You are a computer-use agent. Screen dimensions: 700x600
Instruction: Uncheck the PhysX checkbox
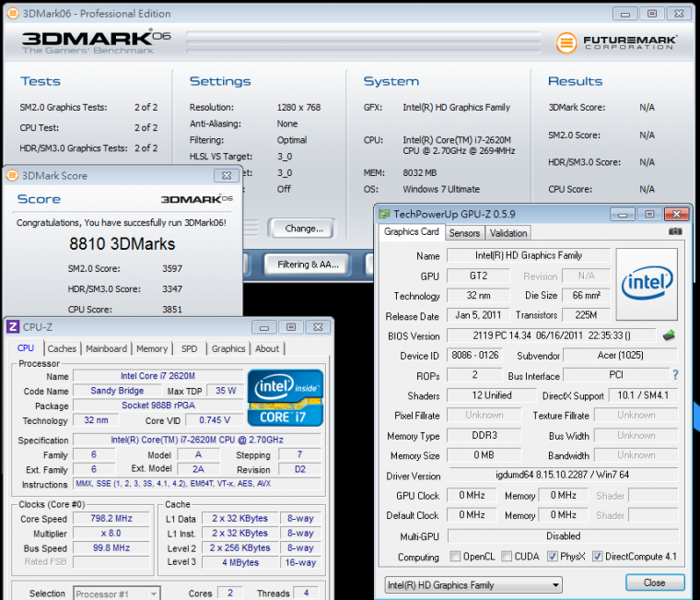point(553,557)
